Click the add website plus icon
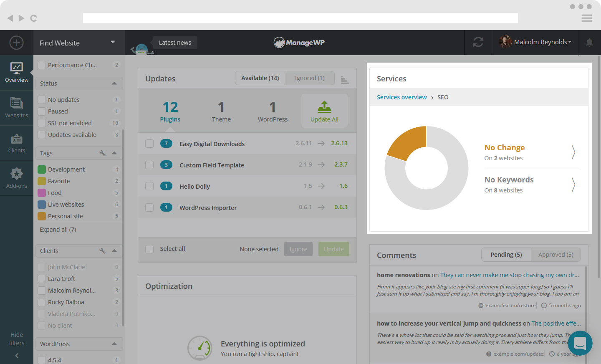This screenshot has height=364, width=601. (16, 43)
